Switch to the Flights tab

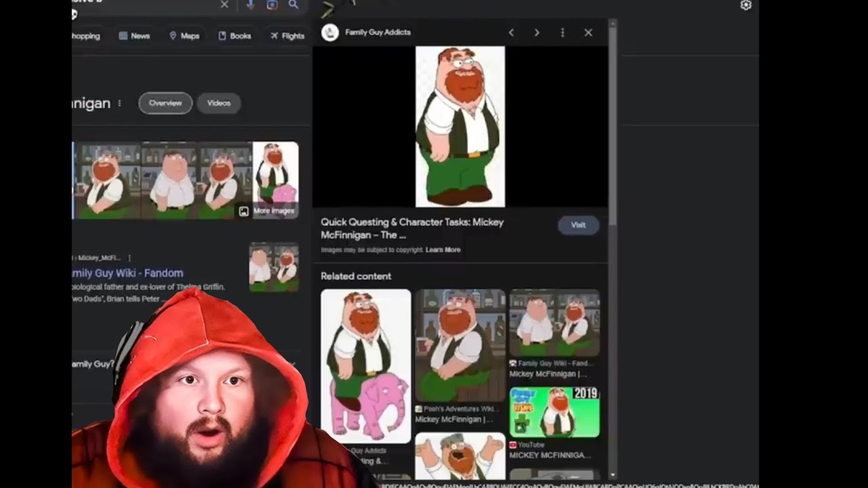288,36
